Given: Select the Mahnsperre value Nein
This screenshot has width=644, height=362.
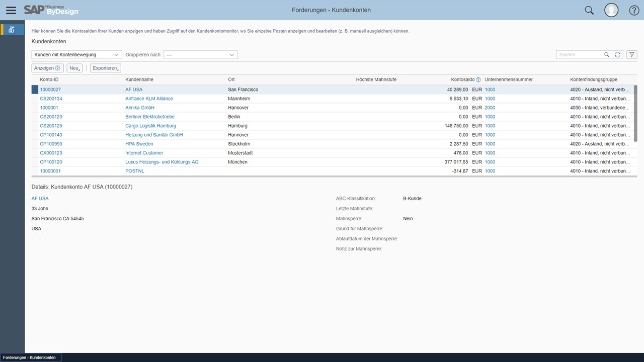Looking at the screenshot, I should click(x=408, y=219).
